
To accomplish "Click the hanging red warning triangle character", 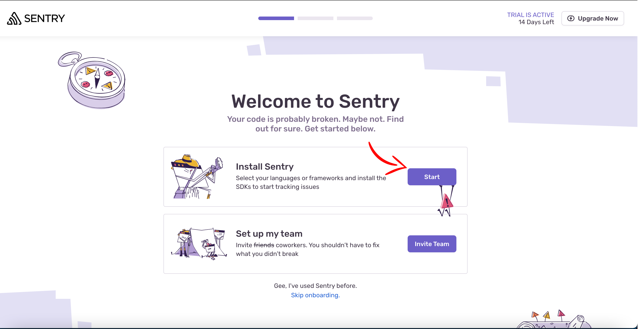I will [446, 201].
